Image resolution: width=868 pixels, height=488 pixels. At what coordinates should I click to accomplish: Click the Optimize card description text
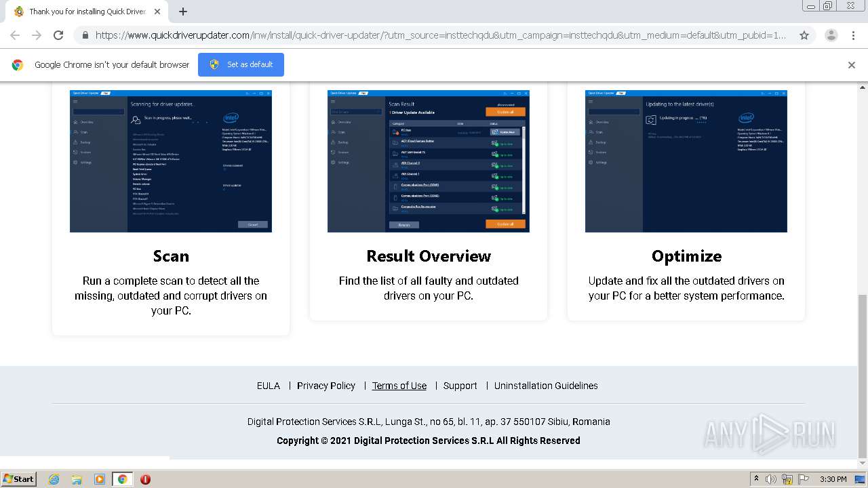pos(686,288)
